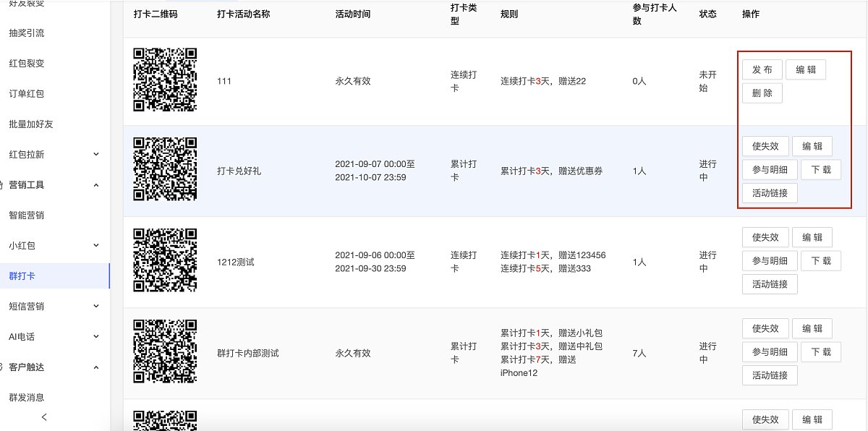The height and width of the screenshot is (431, 868).
Task: Collapse the sidebar with the left arrow
Action: point(44,417)
